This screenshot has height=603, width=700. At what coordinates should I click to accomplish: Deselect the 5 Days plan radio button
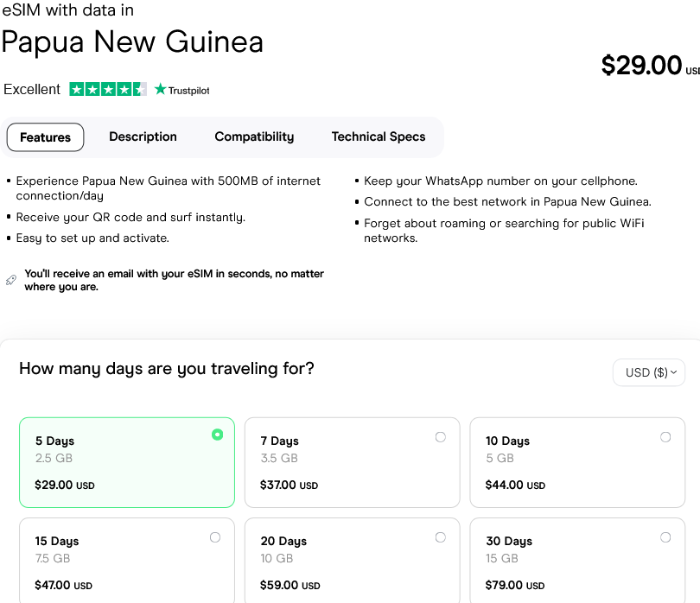218,435
